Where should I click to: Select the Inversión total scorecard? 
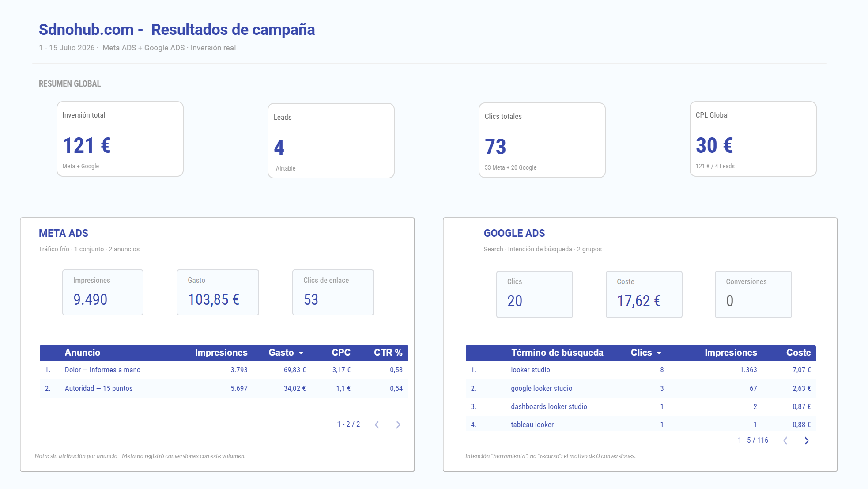[120, 139]
